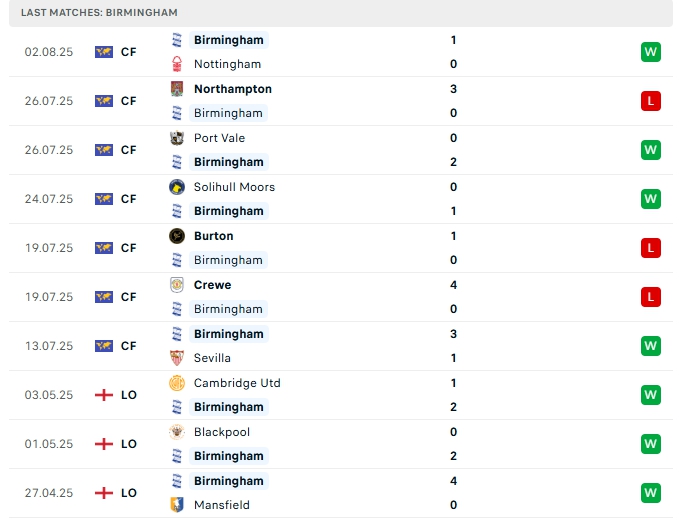Click the Port Vale club crest
This screenshot has width=685, height=520.
pos(177,138)
